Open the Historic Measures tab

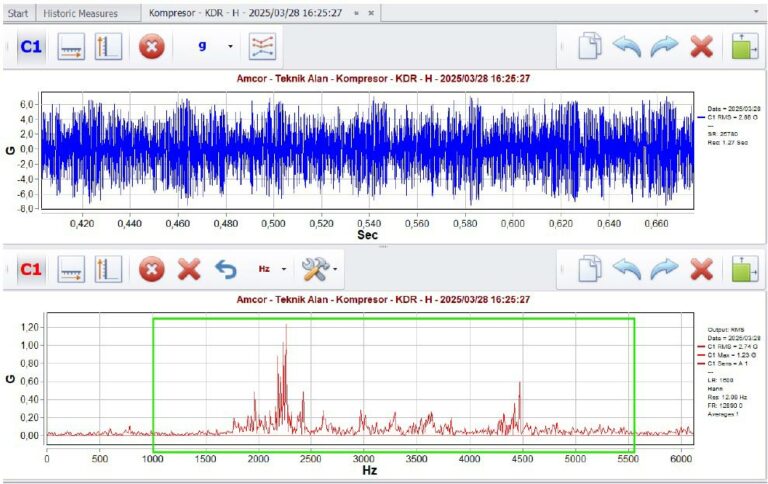pos(80,13)
